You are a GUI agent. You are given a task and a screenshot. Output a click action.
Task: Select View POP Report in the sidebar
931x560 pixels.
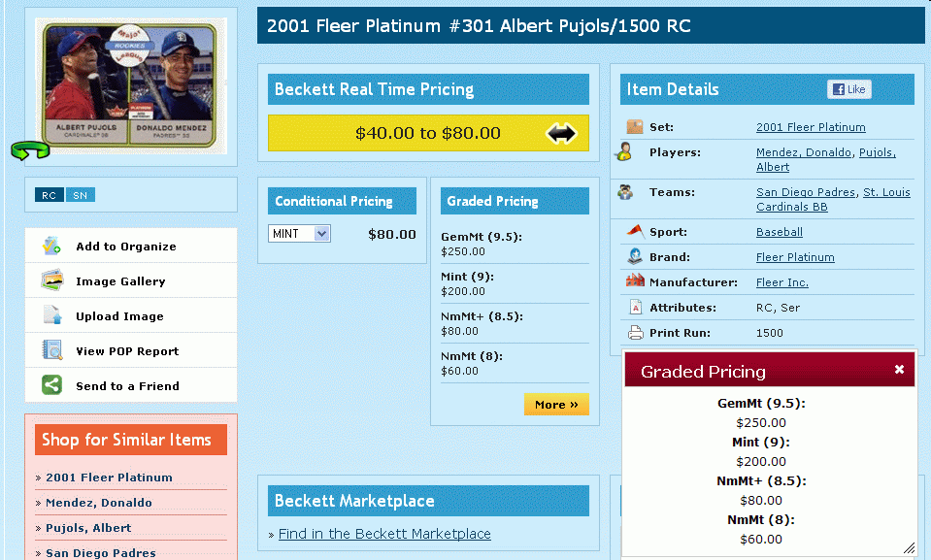point(131,351)
